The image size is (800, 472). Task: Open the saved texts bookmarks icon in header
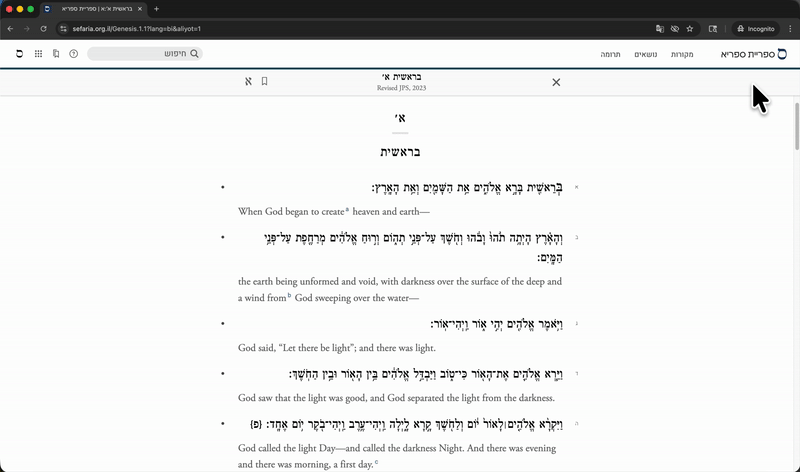pyautogui.click(x=56, y=53)
